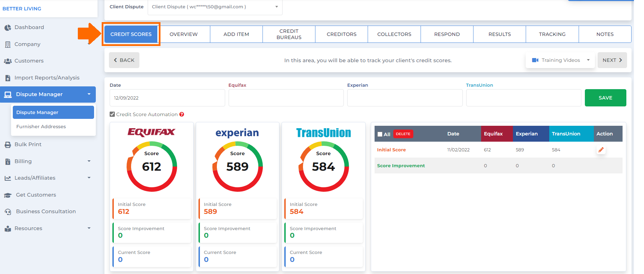Click the Equifax logo on score card
Image resolution: width=644 pixels, height=274 pixels.
151,132
